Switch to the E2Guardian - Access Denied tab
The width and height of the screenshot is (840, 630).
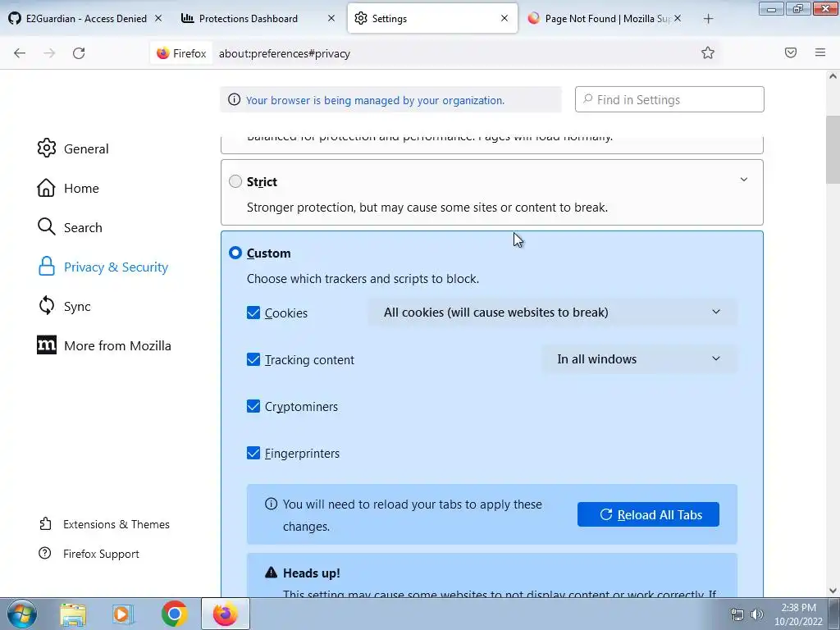(x=85, y=18)
